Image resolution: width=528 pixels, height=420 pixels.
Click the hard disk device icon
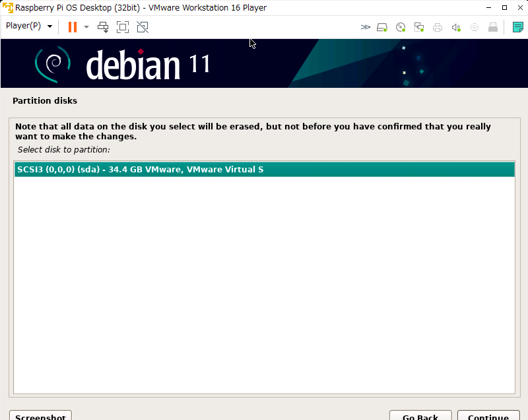382,27
